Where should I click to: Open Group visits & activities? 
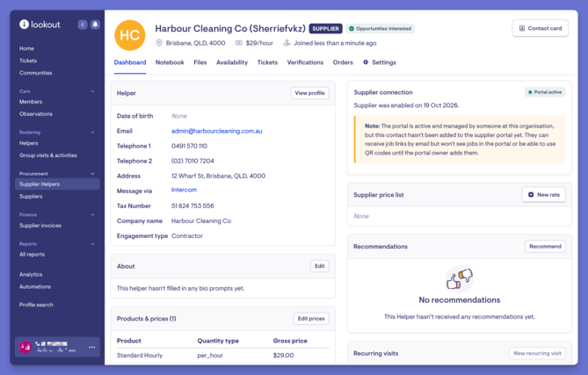point(48,155)
